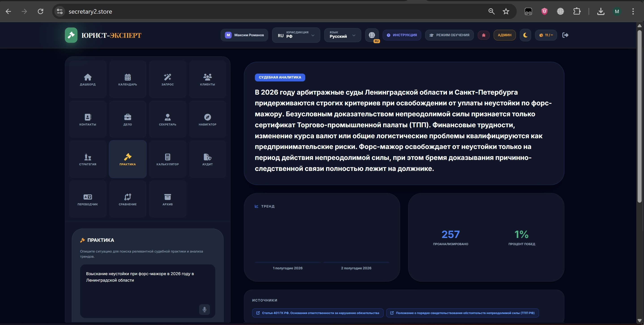Viewport: 644px width, 325px height.
Task: Expand the Язык Русский dropdown
Action: [x=342, y=35]
